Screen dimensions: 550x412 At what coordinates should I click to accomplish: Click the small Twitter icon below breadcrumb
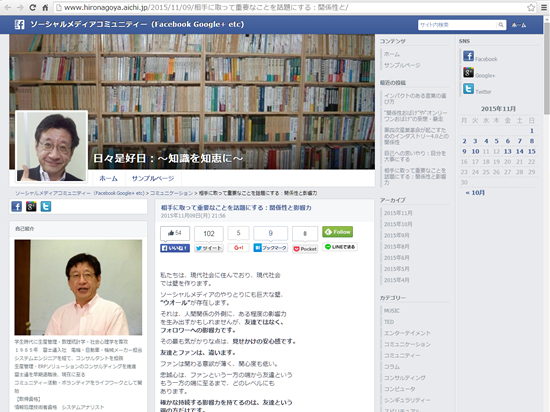pyautogui.click(x=46, y=206)
